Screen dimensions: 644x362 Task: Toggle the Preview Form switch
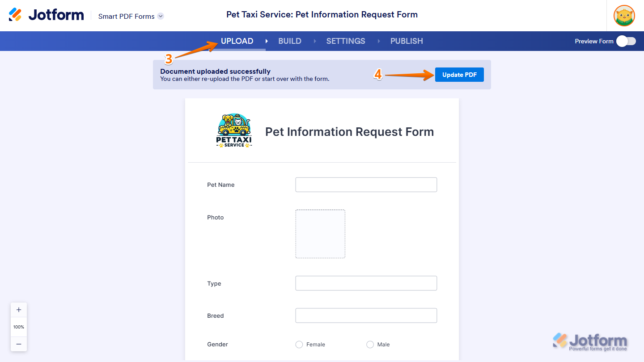coord(626,41)
